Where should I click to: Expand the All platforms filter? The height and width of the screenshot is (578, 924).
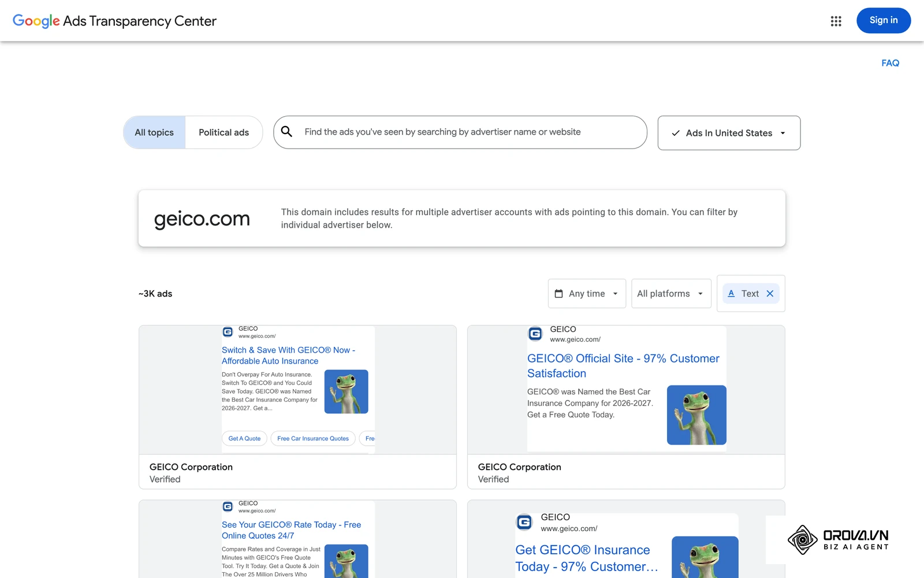tap(671, 294)
